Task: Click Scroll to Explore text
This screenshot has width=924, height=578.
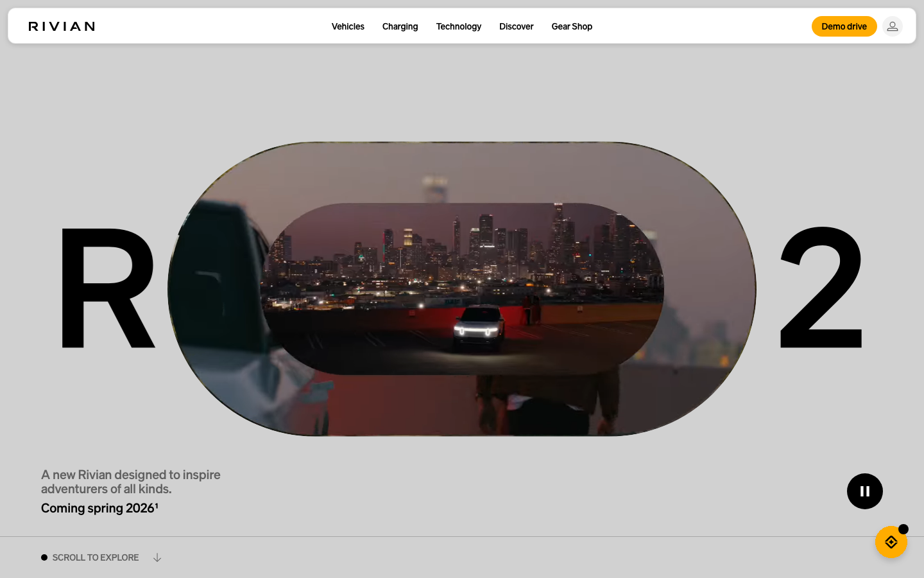Action: point(96,557)
